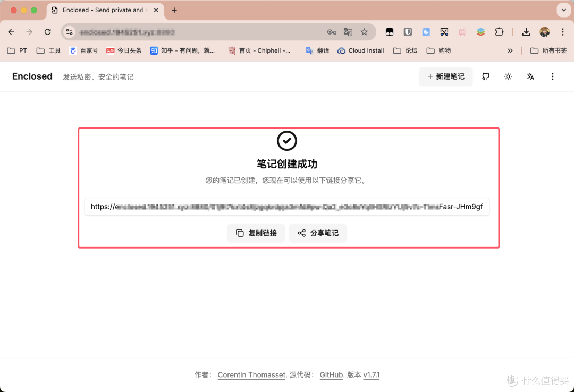The height and width of the screenshot is (392, 574).
Task: Toggle the light/dark theme sun icon
Action: pos(508,76)
